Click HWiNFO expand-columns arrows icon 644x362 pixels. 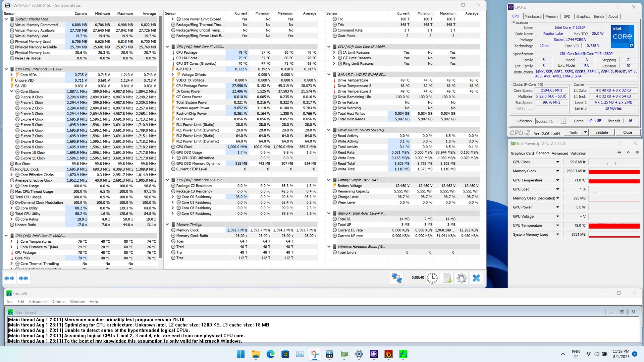pos(9,278)
